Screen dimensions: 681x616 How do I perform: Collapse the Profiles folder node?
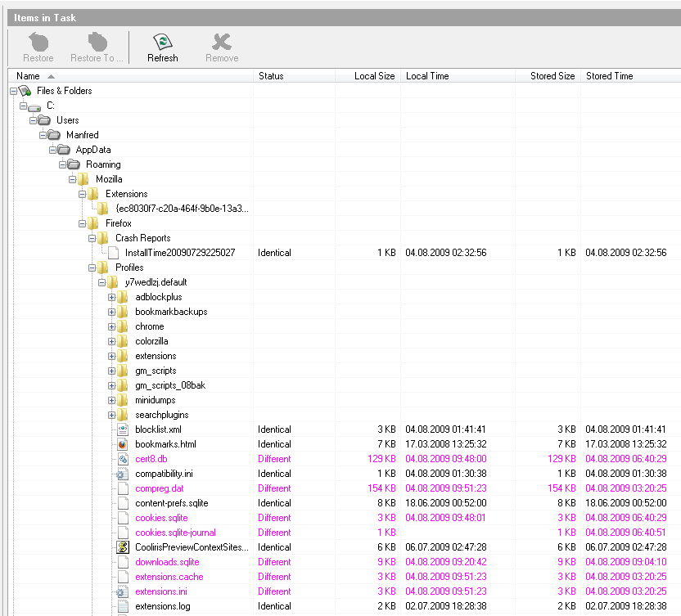tap(92, 268)
